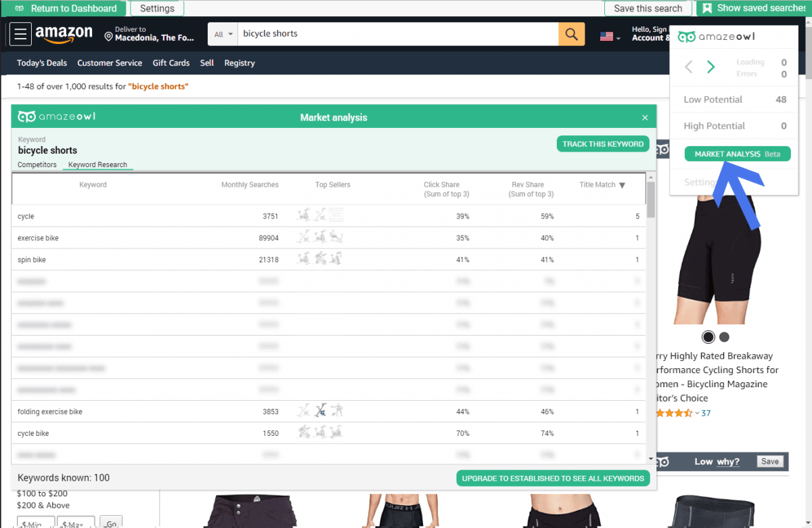Sort by Monthly Searches column header
The image size is (812, 528).
pos(250,185)
